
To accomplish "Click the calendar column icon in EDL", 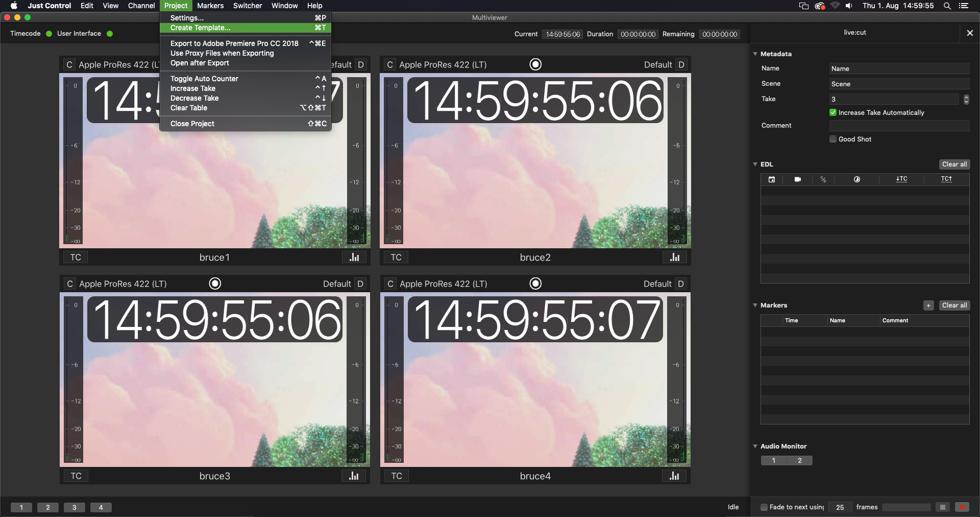I will pos(772,179).
